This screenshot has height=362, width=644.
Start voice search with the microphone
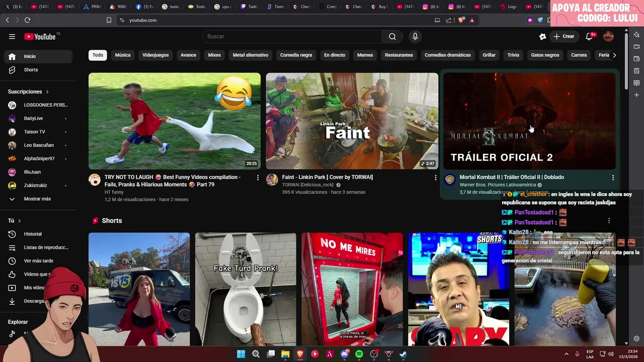pyautogui.click(x=415, y=36)
